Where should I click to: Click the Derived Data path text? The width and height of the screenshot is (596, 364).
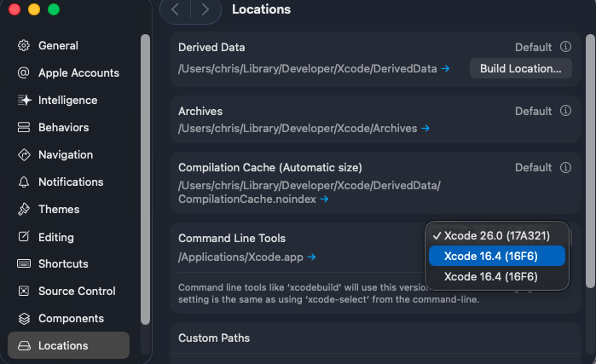(x=308, y=69)
